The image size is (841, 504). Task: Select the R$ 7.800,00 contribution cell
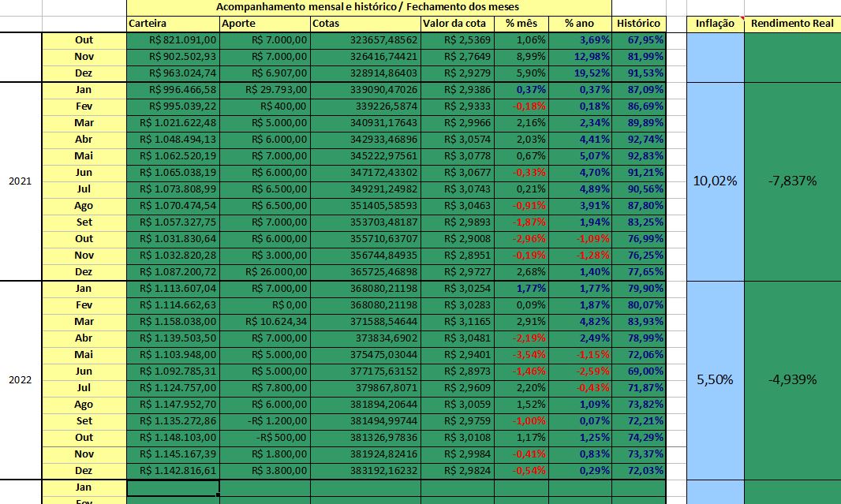[265, 388]
